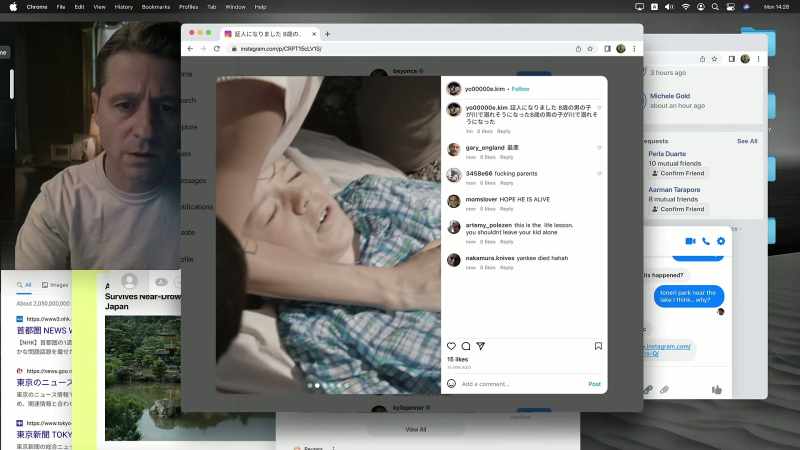Start video call in Messenger chat

click(x=690, y=241)
